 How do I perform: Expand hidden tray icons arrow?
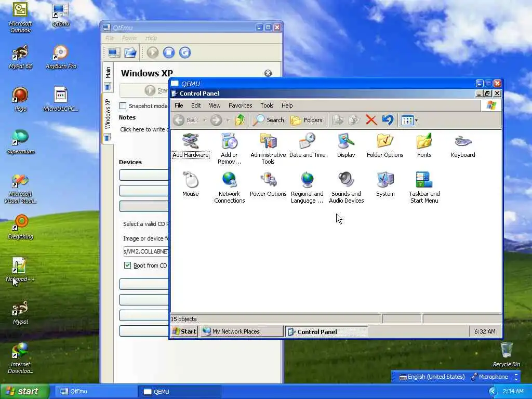[x=493, y=392]
